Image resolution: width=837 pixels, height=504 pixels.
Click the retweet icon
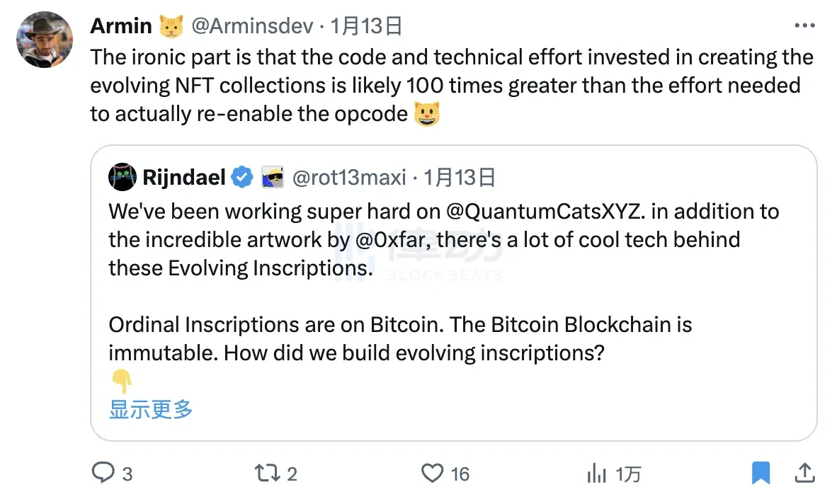click(268, 473)
